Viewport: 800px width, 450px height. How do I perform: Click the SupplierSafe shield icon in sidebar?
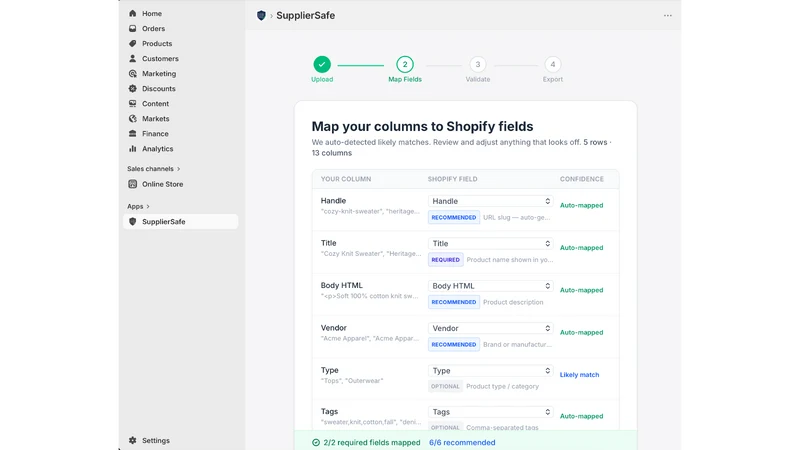pyautogui.click(x=133, y=221)
